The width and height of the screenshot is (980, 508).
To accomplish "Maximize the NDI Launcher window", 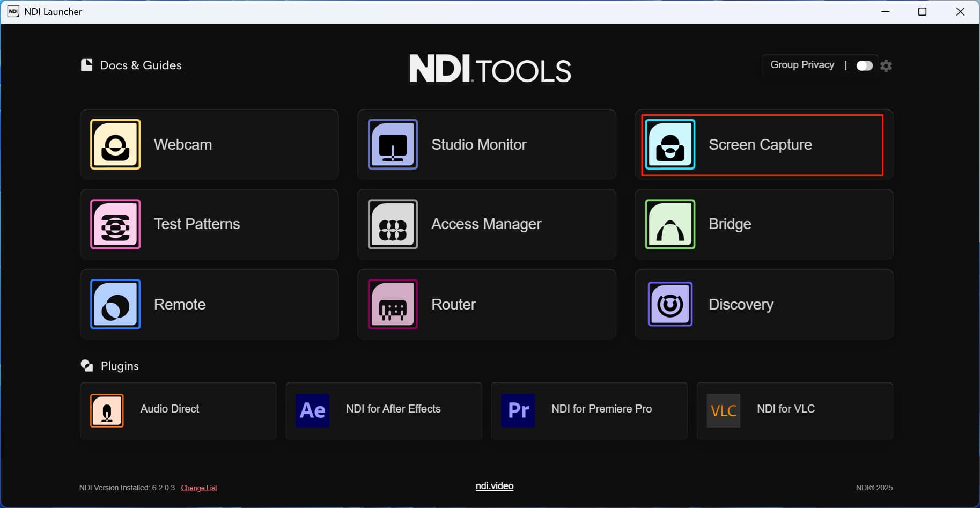I will (x=922, y=12).
